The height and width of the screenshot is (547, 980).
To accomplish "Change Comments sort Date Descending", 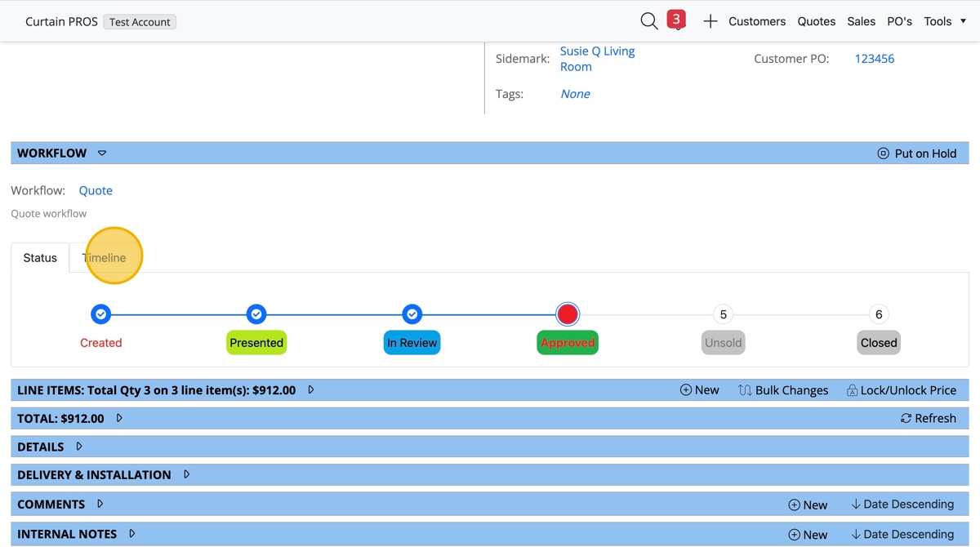I will click(x=902, y=505).
